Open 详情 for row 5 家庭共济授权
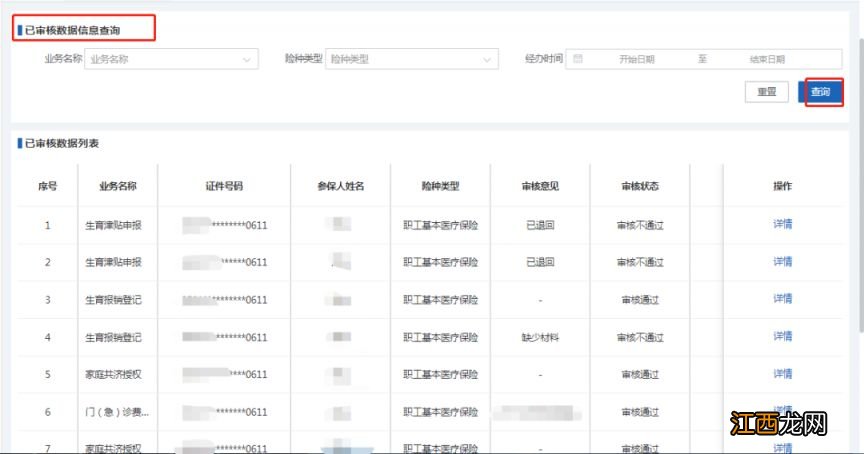Image resolution: width=864 pixels, height=454 pixels. click(782, 373)
